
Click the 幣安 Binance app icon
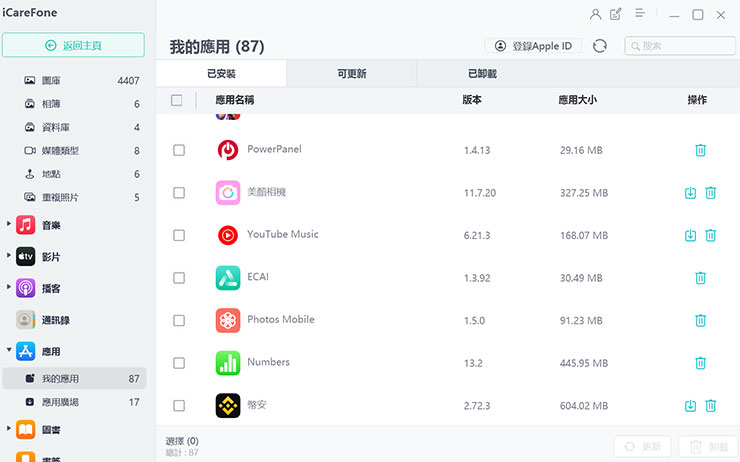click(228, 405)
